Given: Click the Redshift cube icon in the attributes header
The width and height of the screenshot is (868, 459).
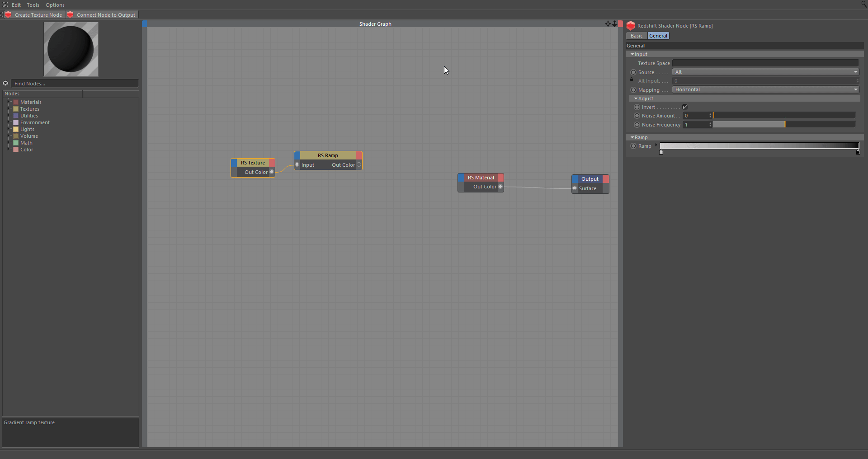Looking at the screenshot, I should [x=631, y=26].
